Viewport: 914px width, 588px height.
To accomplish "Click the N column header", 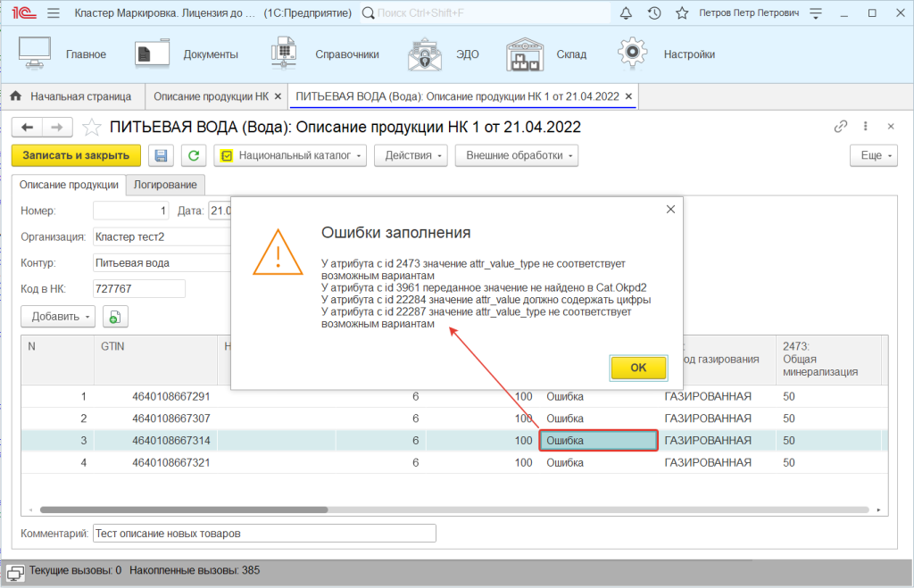I will pos(58,360).
